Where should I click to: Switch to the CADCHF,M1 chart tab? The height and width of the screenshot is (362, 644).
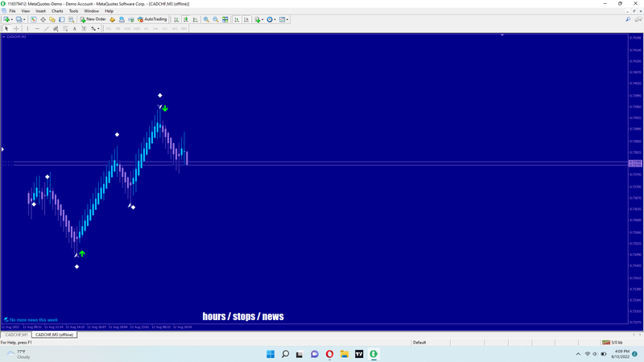(16, 335)
